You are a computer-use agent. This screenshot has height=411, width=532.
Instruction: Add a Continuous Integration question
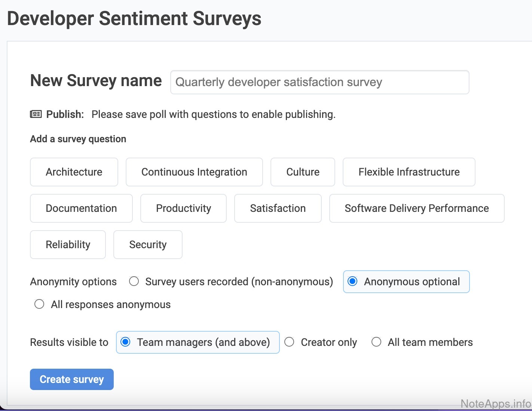tap(194, 172)
